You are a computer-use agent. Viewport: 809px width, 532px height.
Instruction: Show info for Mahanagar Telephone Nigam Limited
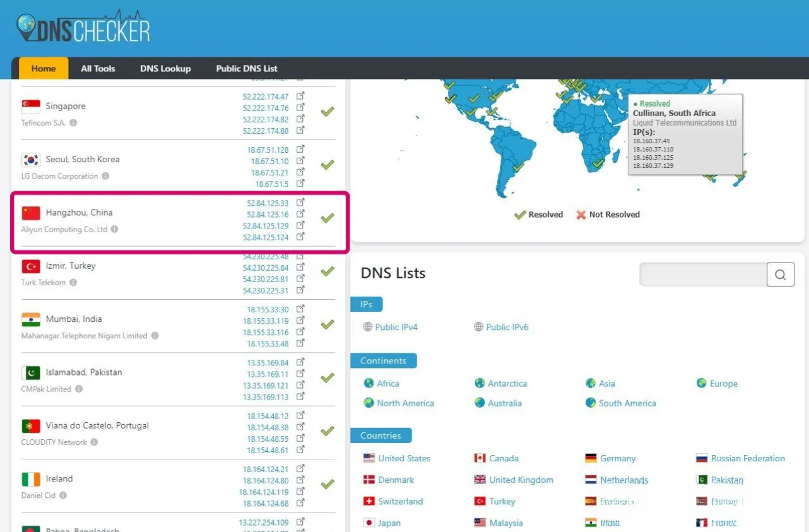click(155, 336)
